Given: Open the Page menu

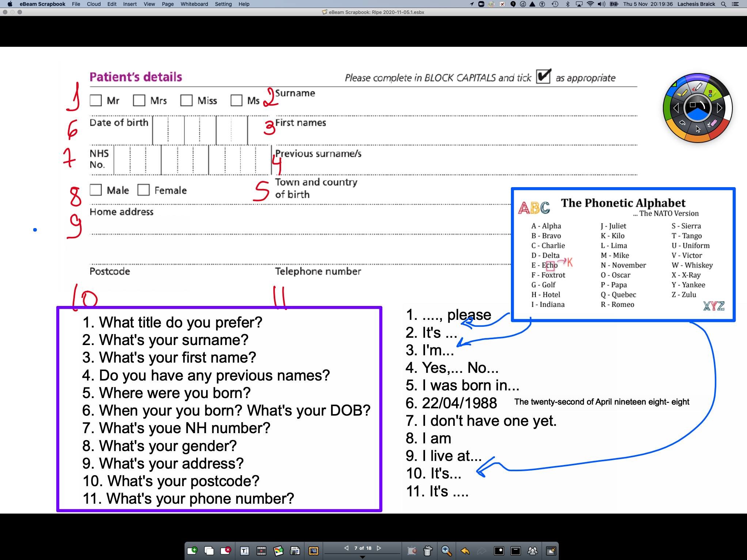Looking at the screenshot, I should coord(168,4).
